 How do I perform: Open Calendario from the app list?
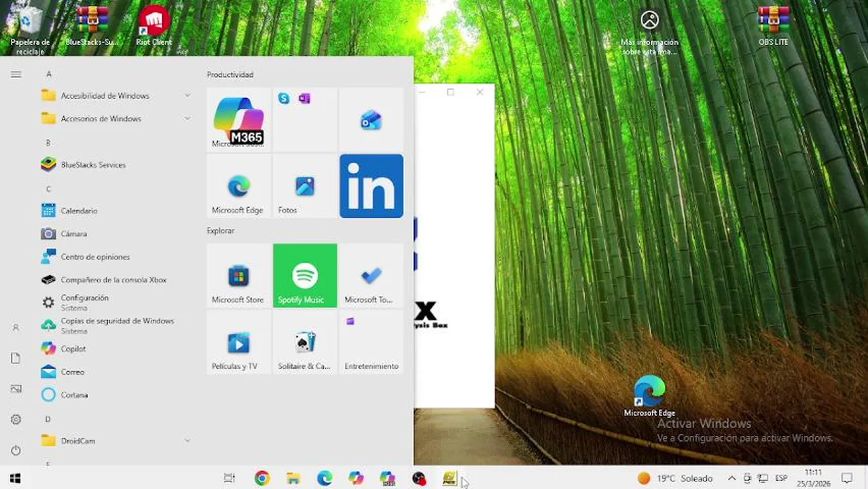[116, 211]
